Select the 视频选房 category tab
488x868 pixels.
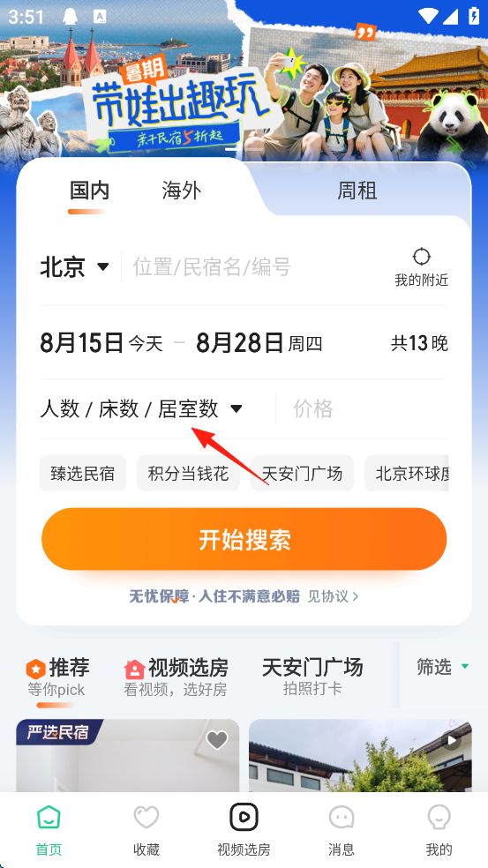176,676
